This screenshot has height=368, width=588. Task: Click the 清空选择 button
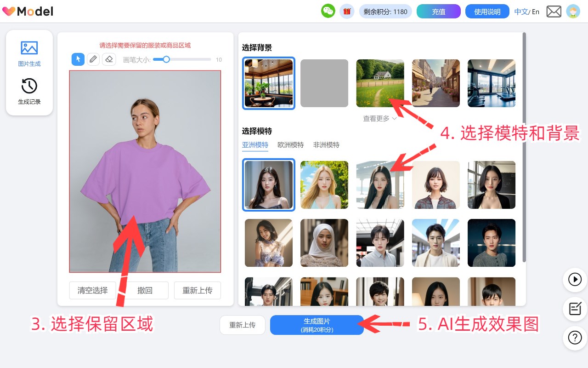click(x=93, y=290)
